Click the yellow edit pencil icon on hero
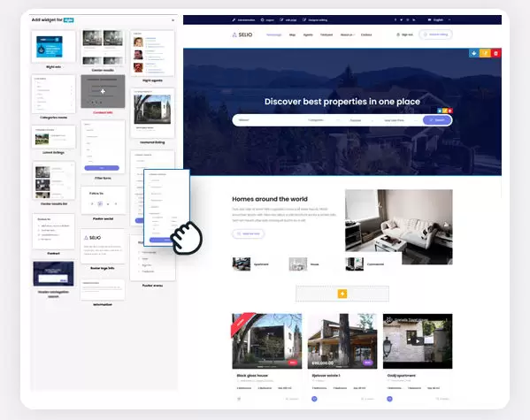The width and height of the screenshot is (530, 420). pyautogui.click(x=485, y=53)
